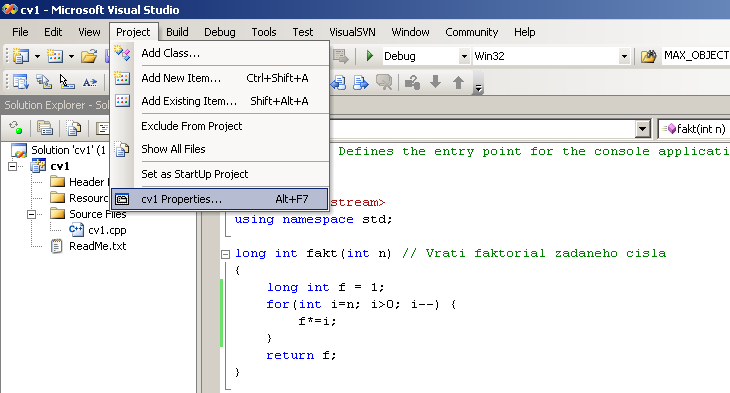Click the Open File folder icon
Viewport: 730px width, 393px height.
tap(89, 56)
